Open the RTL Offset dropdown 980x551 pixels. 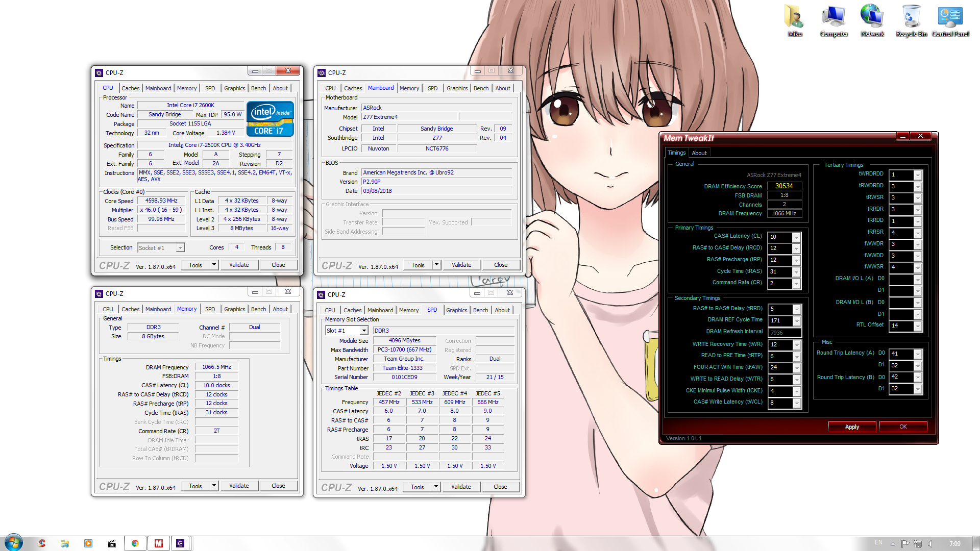pos(918,326)
